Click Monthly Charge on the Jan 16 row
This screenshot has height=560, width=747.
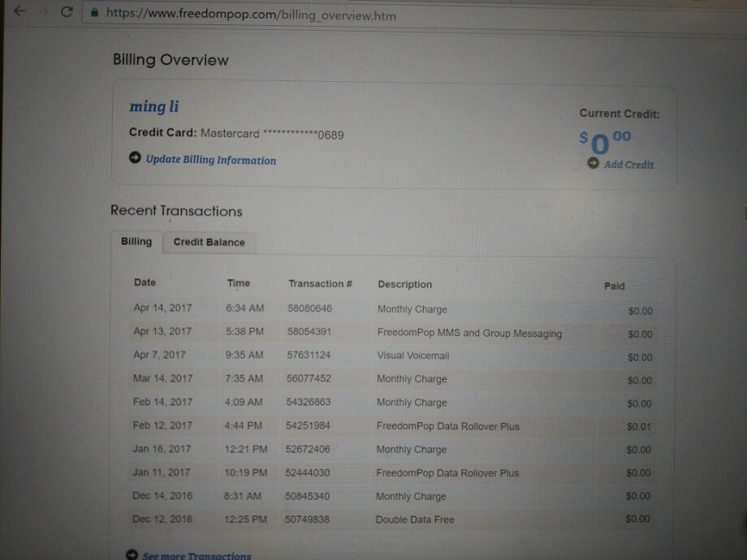point(412,450)
